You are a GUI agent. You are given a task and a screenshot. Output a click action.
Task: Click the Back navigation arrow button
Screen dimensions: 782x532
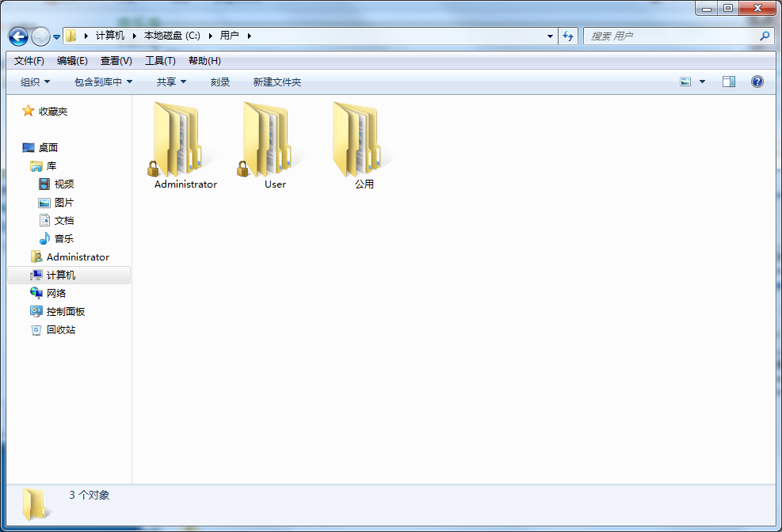pyautogui.click(x=18, y=36)
